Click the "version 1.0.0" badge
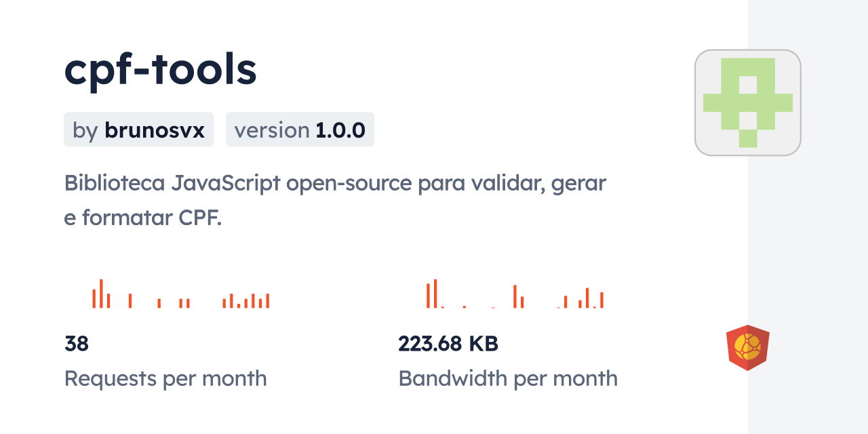 coord(300,130)
